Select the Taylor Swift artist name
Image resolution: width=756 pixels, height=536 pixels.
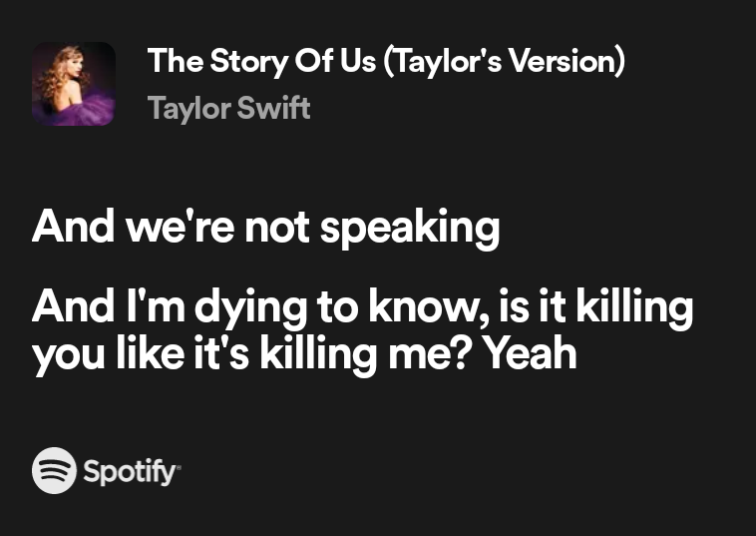pos(229,109)
